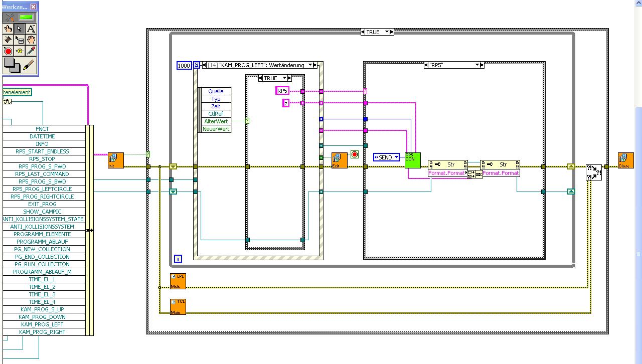Go to next case of inner TRUE structure
This screenshot has width=642, height=364.
289,78
